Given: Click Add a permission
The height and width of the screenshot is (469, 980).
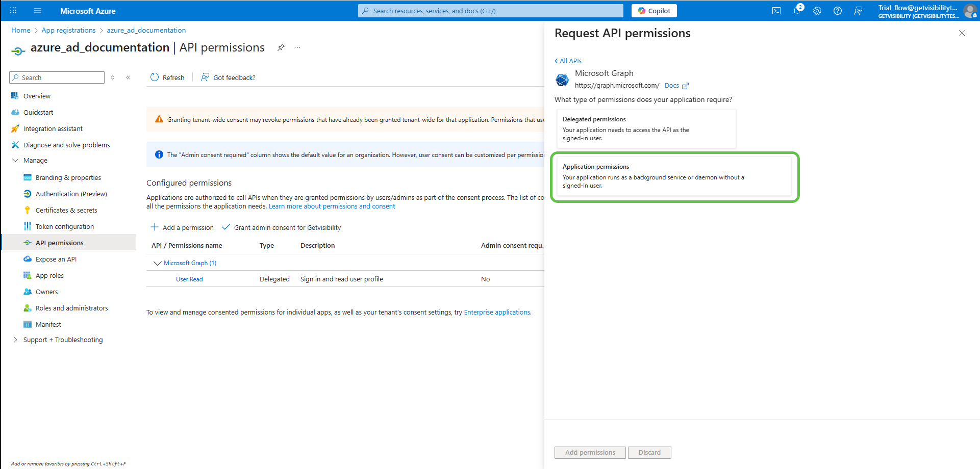Looking at the screenshot, I should click(182, 227).
